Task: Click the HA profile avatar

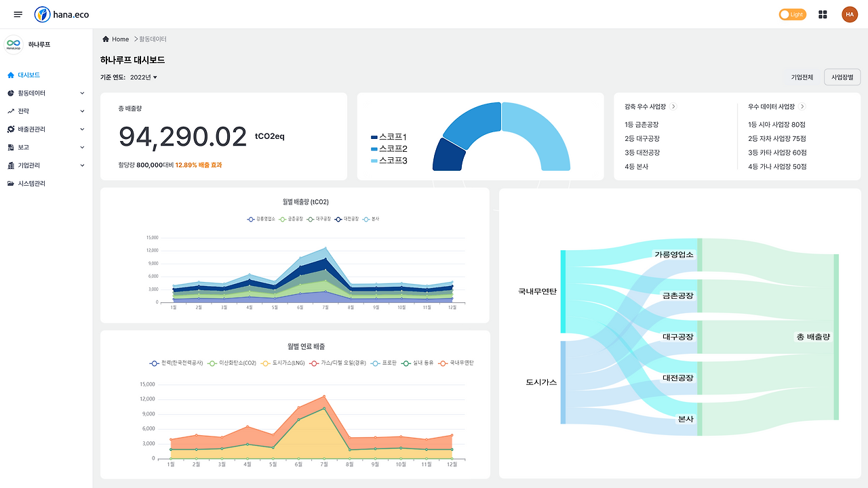Action: tap(850, 14)
